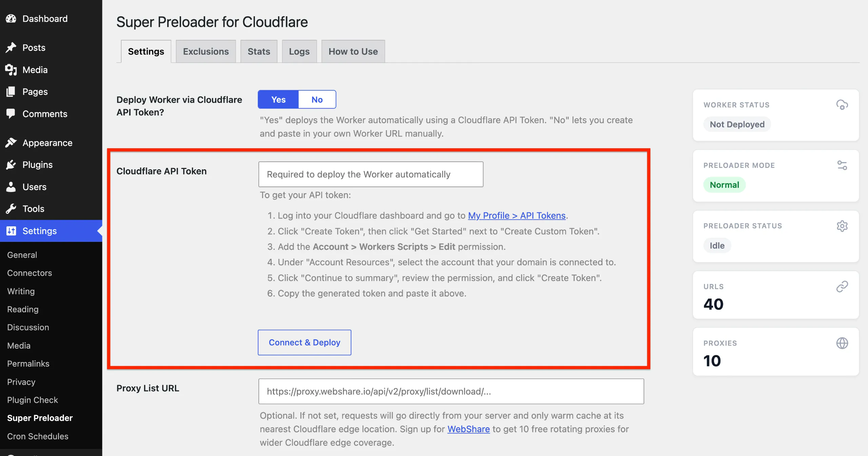Click the Pages stacked-sheets icon
This screenshot has height=456, width=868.
tap(11, 92)
